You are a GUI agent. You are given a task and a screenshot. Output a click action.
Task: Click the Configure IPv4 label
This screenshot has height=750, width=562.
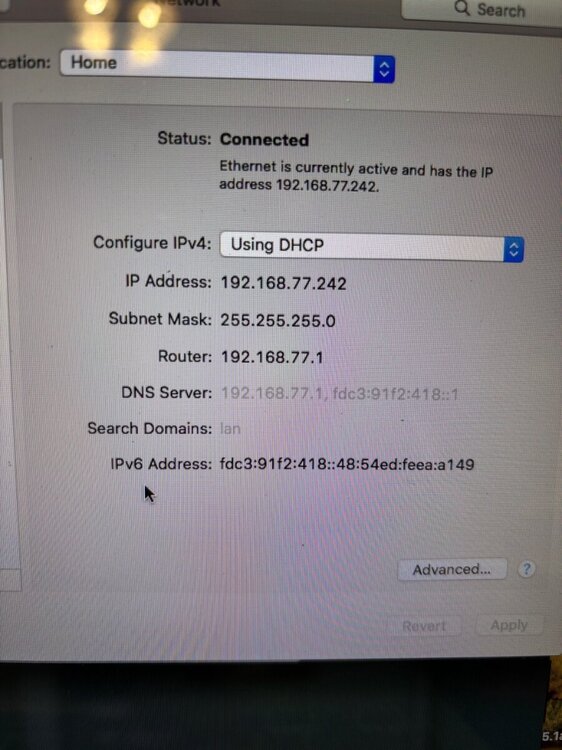point(152,243)
